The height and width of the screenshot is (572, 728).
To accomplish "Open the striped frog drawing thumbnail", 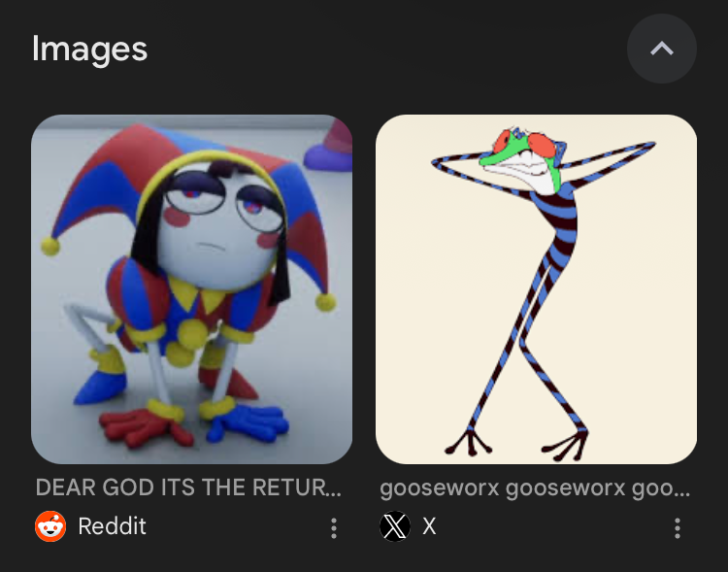I will 536,289.
